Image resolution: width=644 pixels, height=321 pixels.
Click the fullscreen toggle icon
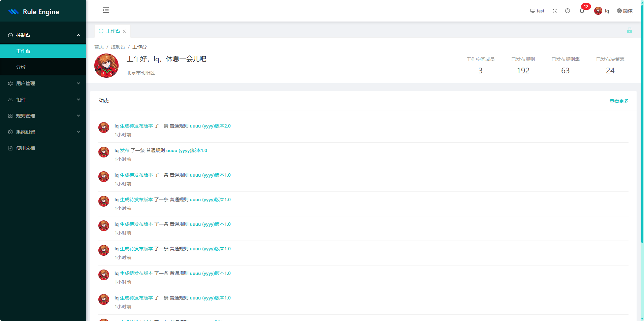pos(555,11)
